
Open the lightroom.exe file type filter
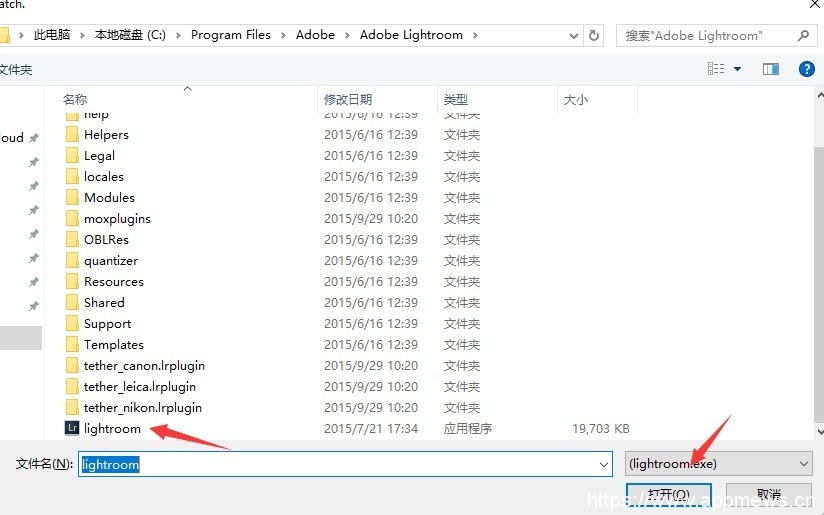tap(718, 464)
